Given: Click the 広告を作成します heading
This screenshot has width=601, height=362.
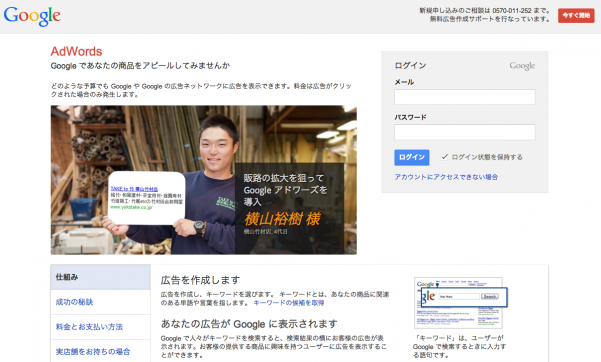Looking at the screenshot, I should point(200,280).
